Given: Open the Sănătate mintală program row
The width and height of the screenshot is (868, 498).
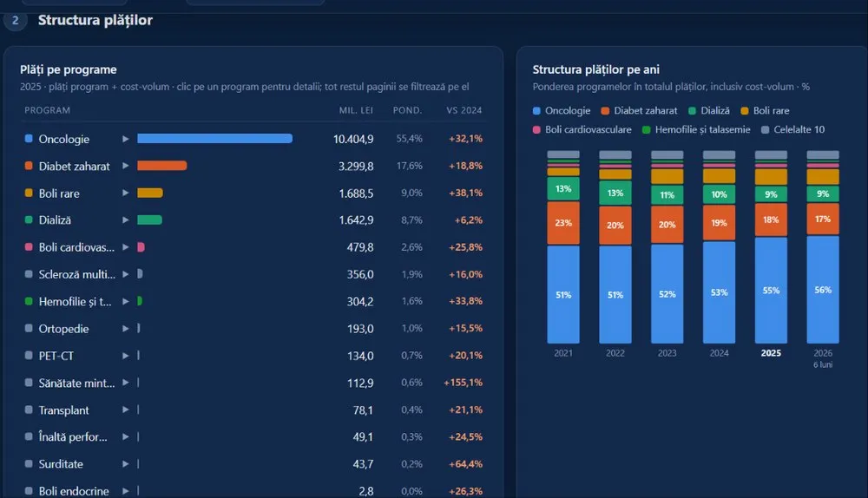Looking at the screenshot, I should [x=253, y=383].
